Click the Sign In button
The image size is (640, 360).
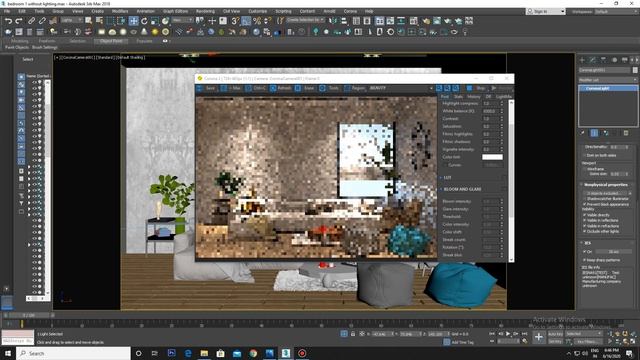546,11
